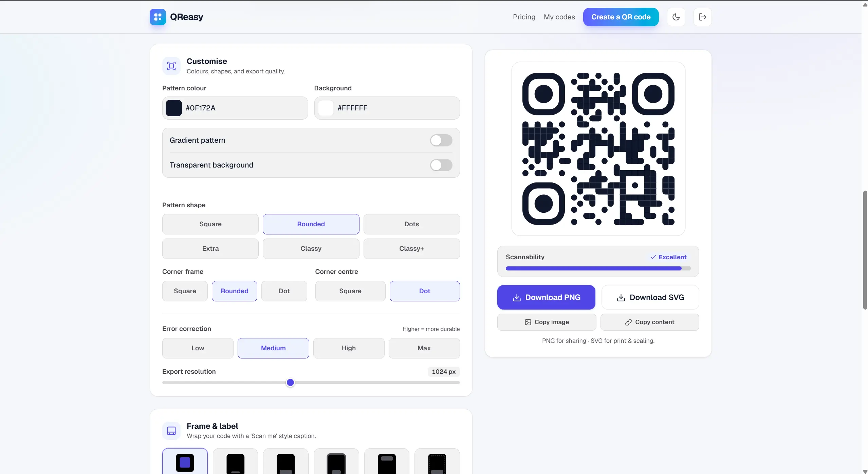868x474 pixels.
Task: Click the Frame & label section icon
Action: (x=171, y=431)
